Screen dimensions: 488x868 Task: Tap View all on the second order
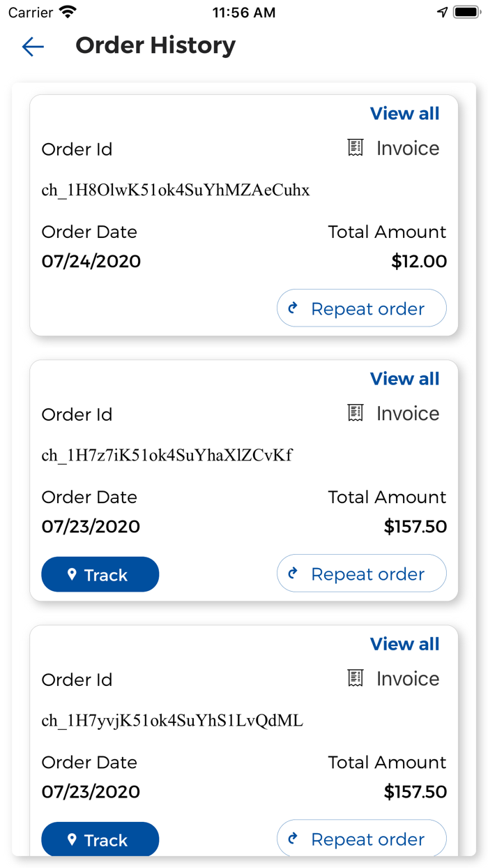click(x=405, y=378)
